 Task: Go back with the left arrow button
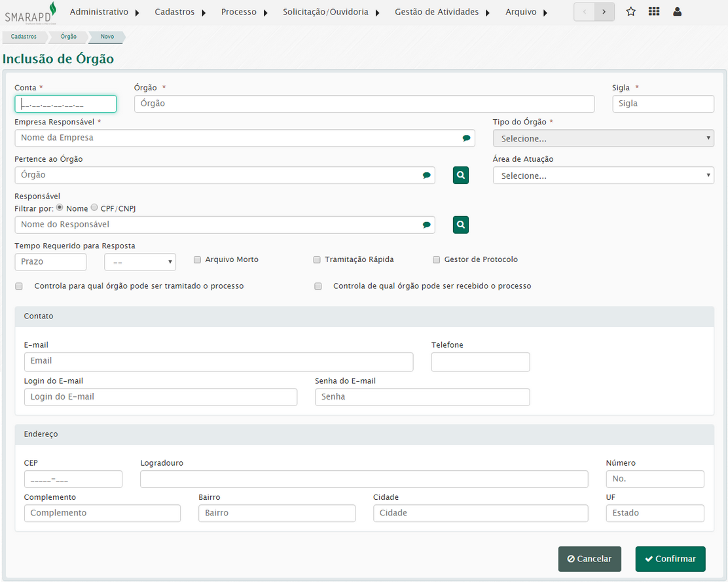(x=585, y=12)
